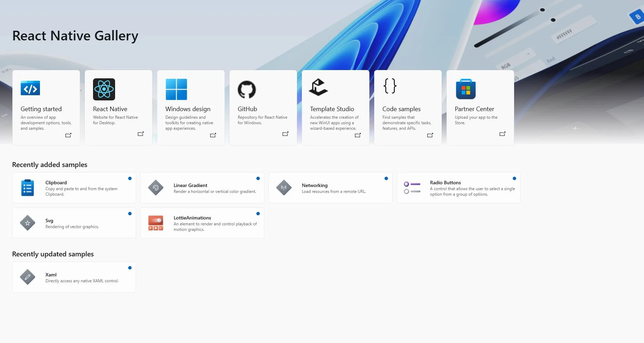
Task: Select the Clipboard sample title
Action: (56, 183)
